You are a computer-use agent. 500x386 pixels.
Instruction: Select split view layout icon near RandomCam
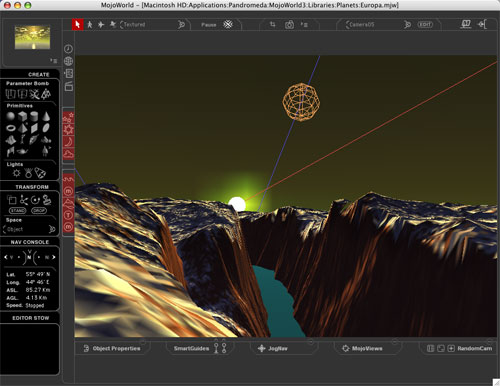click(430, 348)
